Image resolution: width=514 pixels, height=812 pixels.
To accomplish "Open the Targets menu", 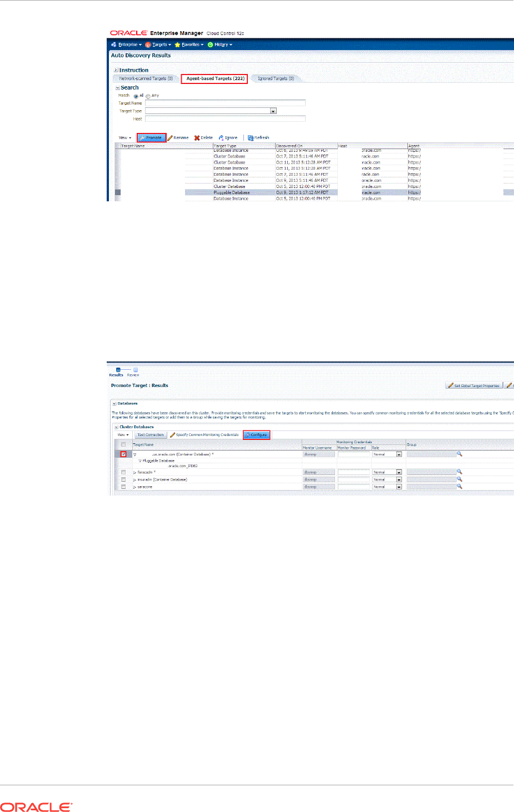I will (158, 44).
